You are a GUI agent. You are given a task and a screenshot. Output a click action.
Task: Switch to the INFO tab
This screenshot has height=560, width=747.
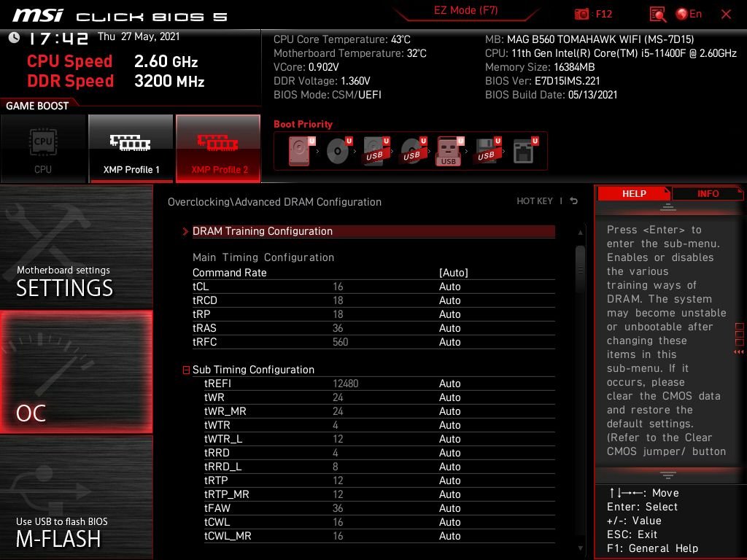pyautogui.click(x=708, y=193)
